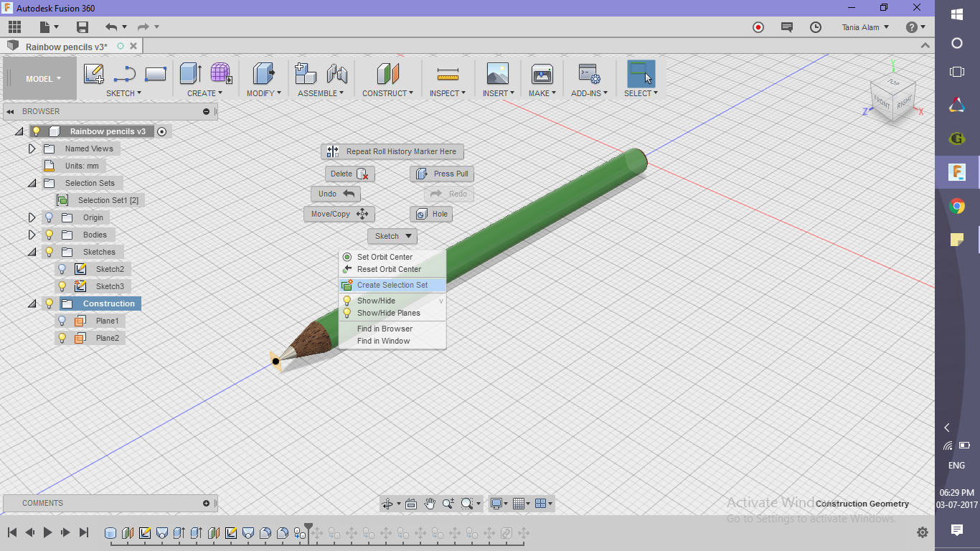Collapse the Sketches folder

(32, 252)
